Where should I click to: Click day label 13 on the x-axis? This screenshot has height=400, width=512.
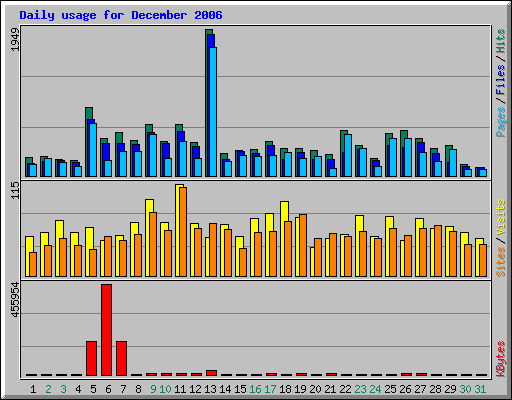point(210,389)
